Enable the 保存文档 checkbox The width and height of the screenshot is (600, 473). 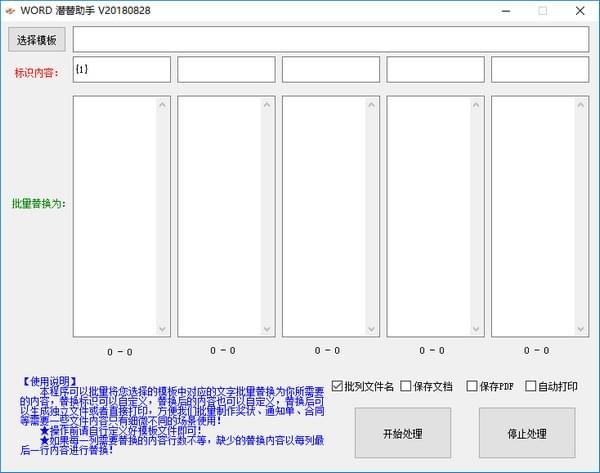coord(406,386)
